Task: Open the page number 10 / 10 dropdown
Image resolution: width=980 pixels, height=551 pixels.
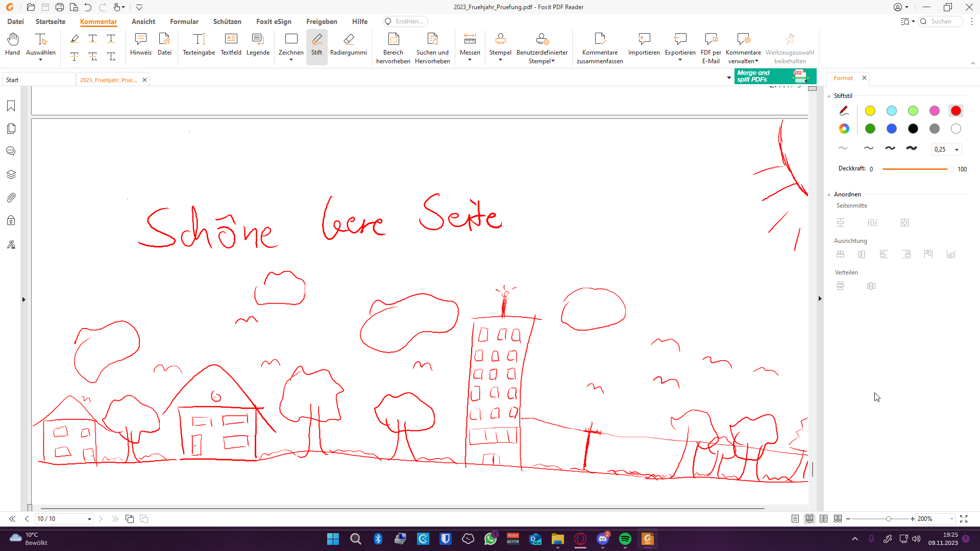Action: pyautogui.click(x=89, y=519)
